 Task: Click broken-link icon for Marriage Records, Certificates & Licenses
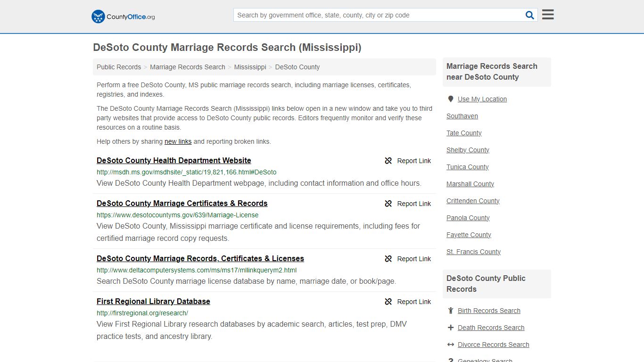click(388, 259)
